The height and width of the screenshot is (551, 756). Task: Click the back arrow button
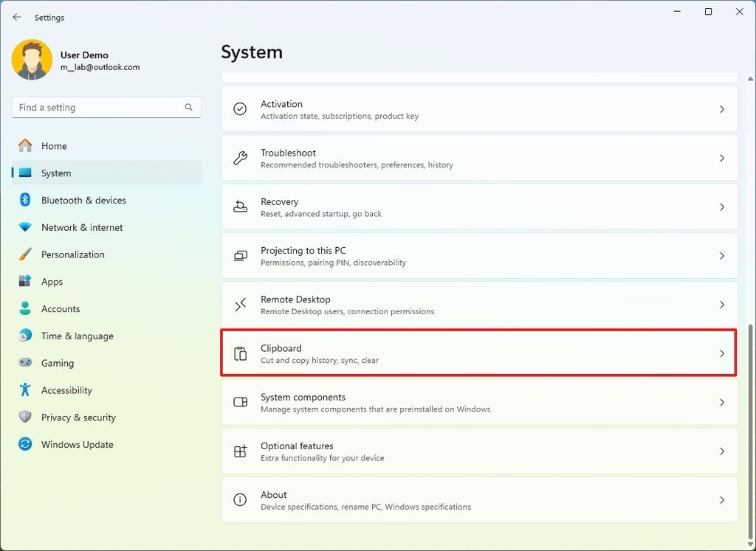coord(16,17)
